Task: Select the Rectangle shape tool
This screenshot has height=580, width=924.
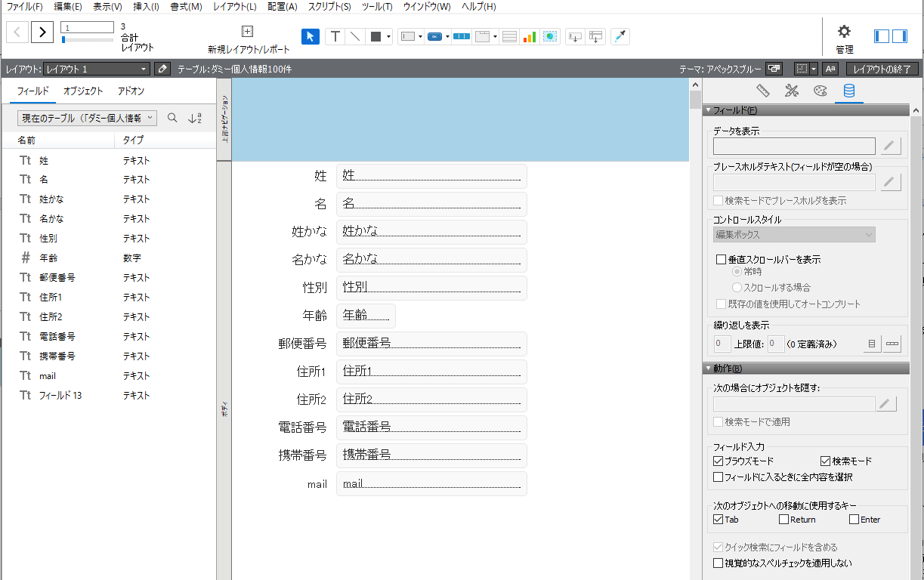Action: (375, 36)
